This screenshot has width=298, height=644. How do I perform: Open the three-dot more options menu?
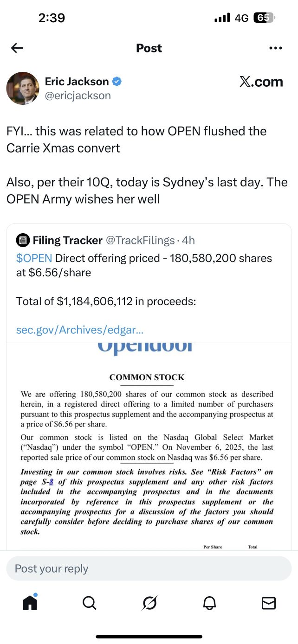[275, 48]
